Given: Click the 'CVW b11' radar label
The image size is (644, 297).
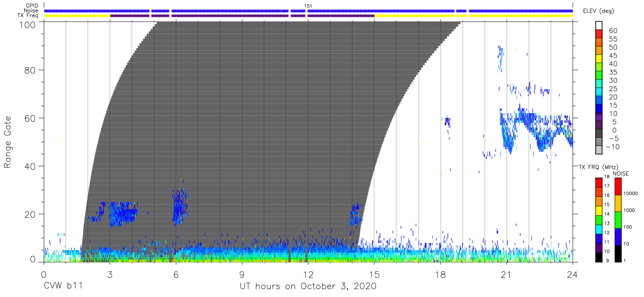Looking at the screenshot, I should (63, 287).
